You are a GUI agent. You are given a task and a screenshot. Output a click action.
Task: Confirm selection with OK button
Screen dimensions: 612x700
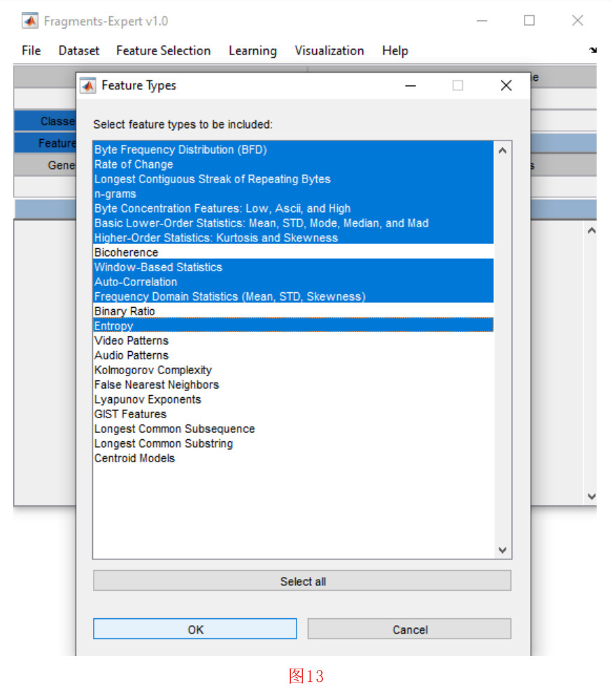(x=195, y=629)
